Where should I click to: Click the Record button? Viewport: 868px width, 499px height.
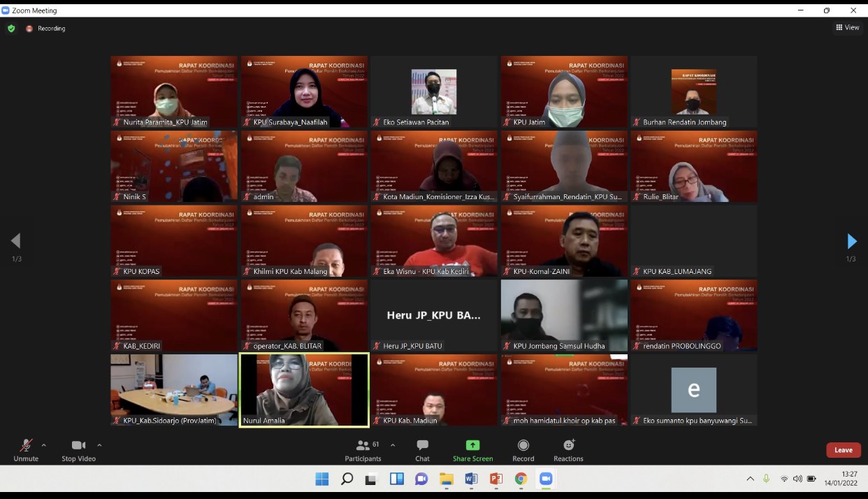pos(523,450)
